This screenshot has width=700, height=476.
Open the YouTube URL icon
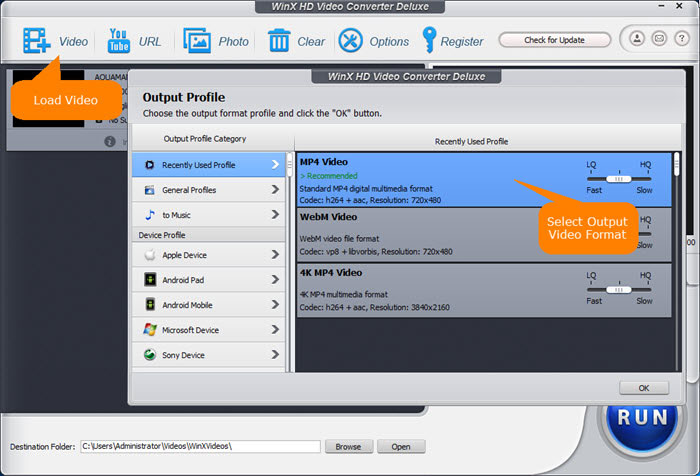(119, 41)
